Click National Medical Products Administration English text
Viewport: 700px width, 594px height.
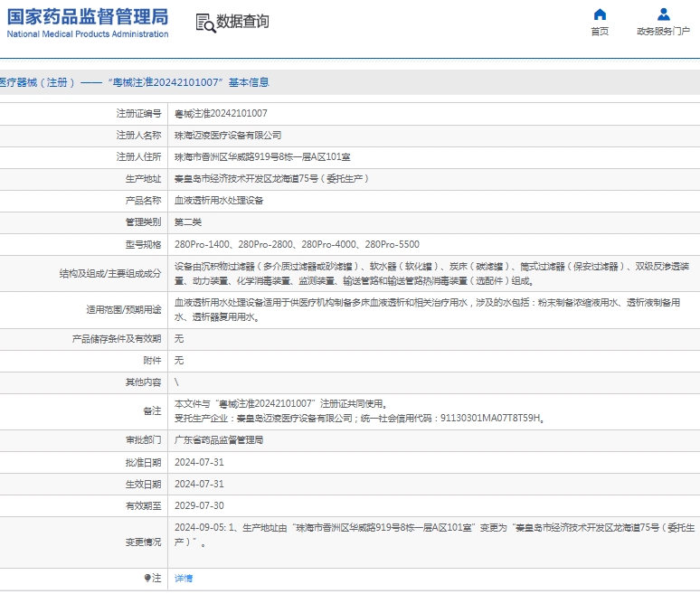click(88, 34)
